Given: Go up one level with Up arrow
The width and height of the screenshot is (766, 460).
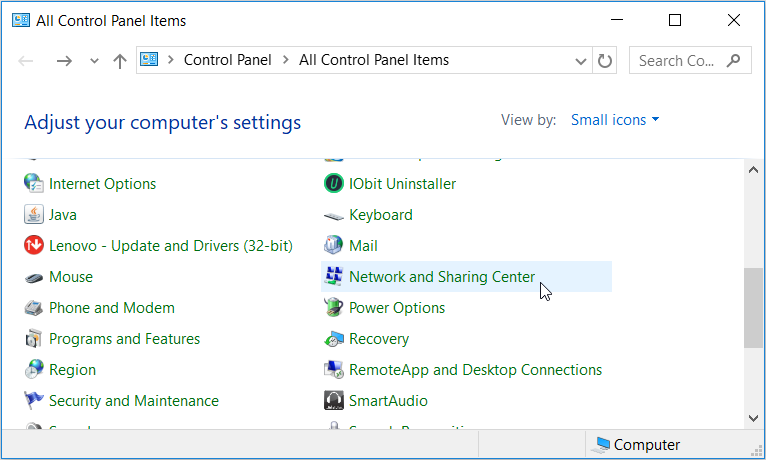Looking at the screenshot, I should click(x=120, y=61).
